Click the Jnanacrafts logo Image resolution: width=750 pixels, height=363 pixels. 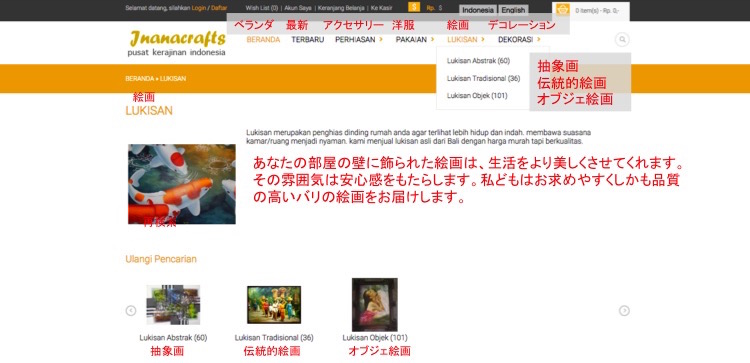176,43
